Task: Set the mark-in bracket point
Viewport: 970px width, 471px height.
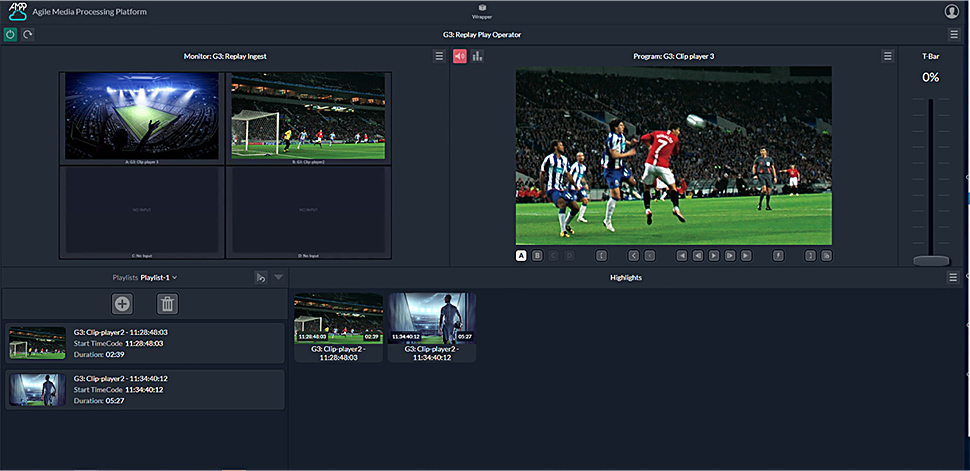Action: (601, 255)
